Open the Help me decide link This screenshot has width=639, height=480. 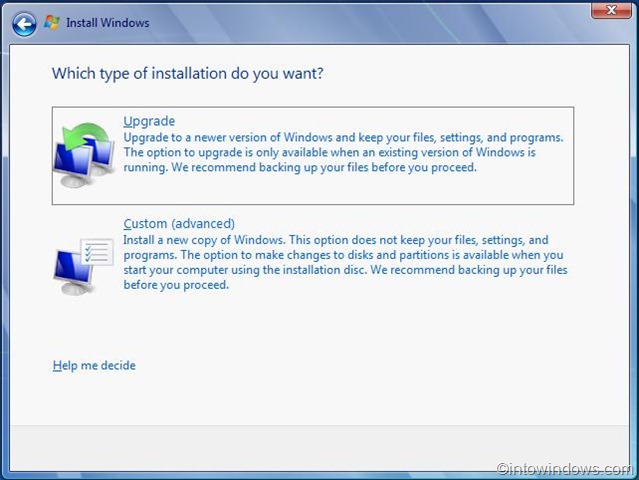pyautogui.click(x=94, y=366)
